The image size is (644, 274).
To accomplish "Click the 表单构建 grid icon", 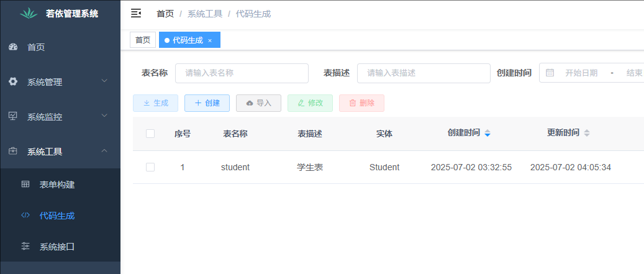I will [x=25, y=185].
